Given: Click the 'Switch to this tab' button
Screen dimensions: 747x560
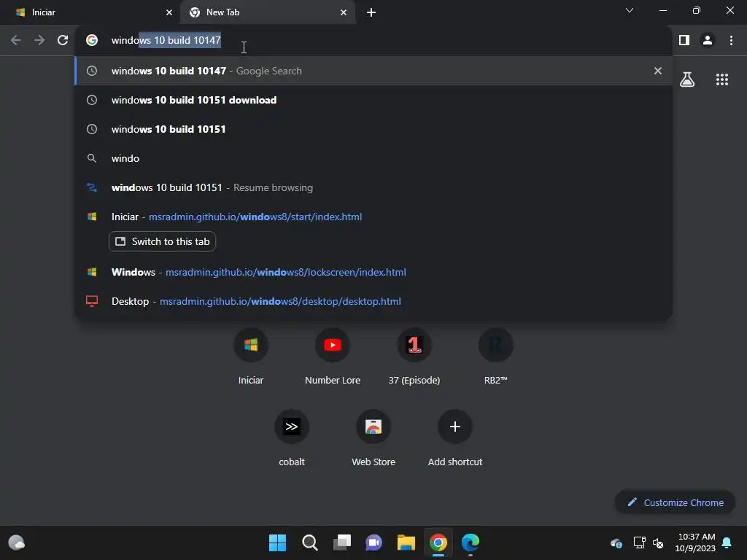Looking at the screenshot, I should (163, 241).
